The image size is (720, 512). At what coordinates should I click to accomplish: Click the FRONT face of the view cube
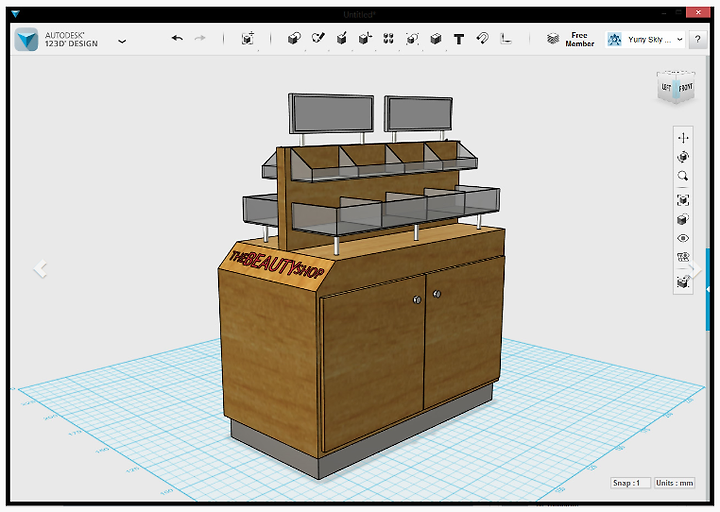coord(686,87)
